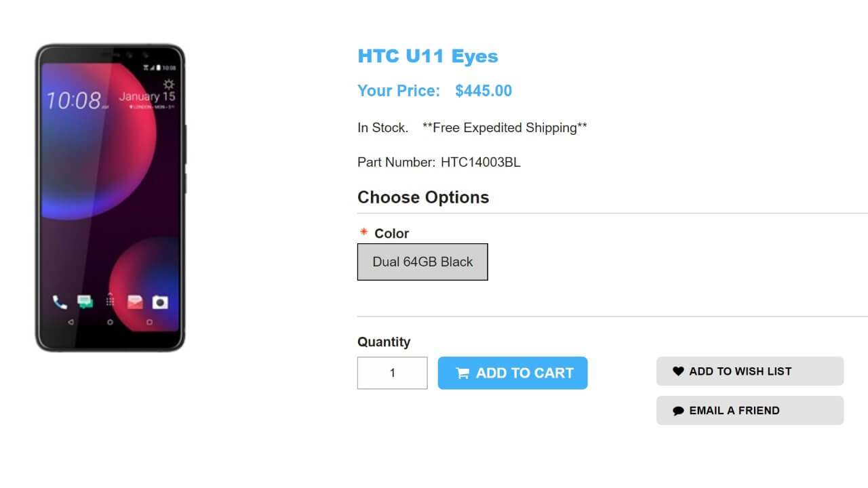Click the Quantity input field
The height and width of the screenshot is (488, 868).
[x=392, y=373]
